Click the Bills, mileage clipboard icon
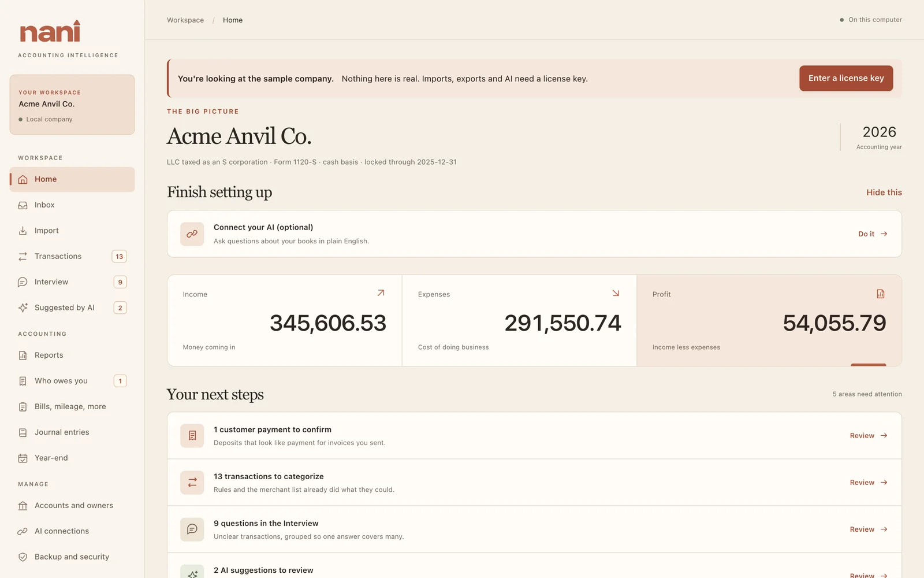Image resolution: width=924 pixels, height=578 pixels. pyautogui.click(x=23, y=407)
